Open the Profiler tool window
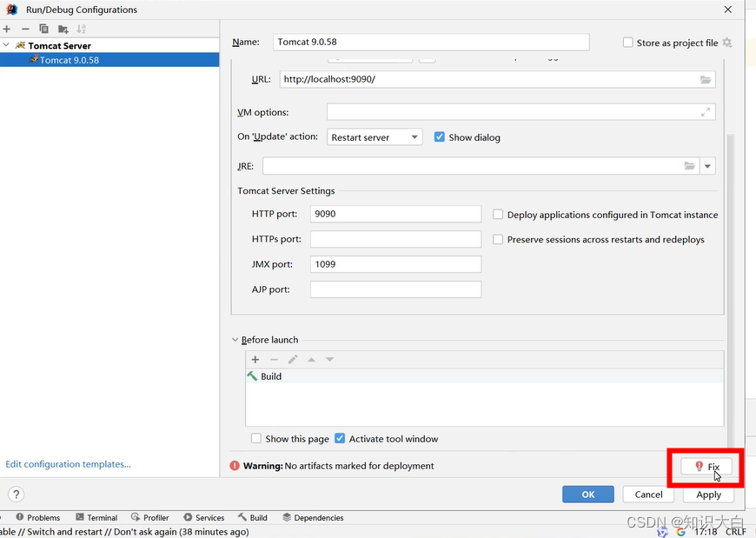 pos(150,517)
